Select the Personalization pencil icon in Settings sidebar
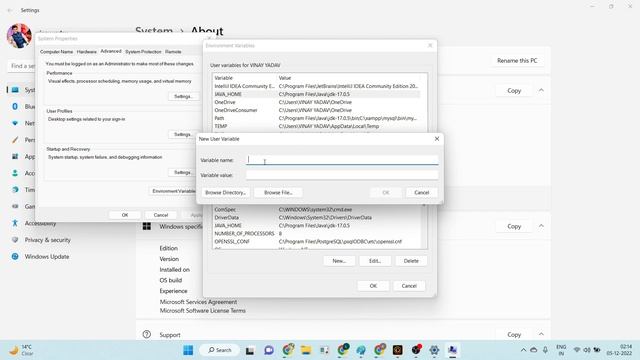This screenshot has height=360, width=640. point(15,140)
